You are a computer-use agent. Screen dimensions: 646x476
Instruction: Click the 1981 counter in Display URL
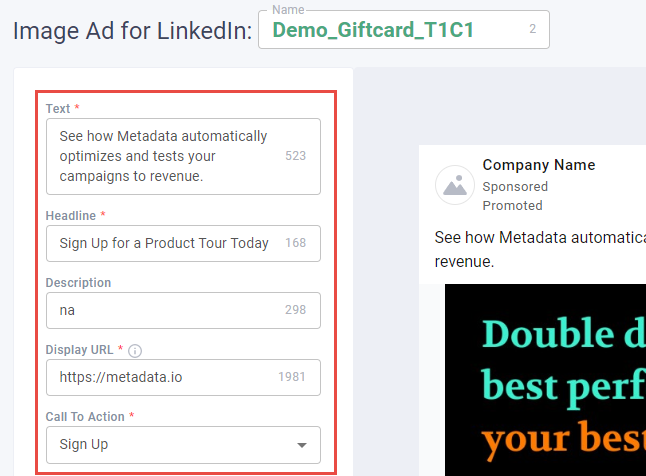tap(291, 377)
